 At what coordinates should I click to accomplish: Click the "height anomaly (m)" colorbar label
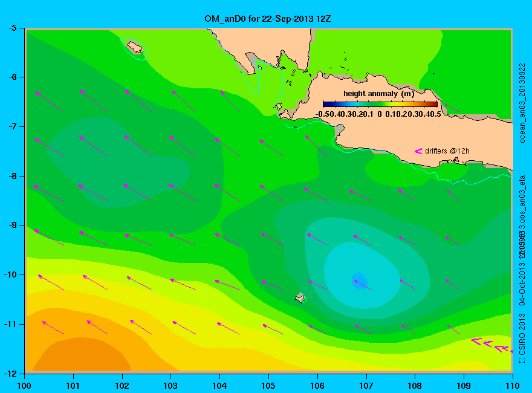378,94
